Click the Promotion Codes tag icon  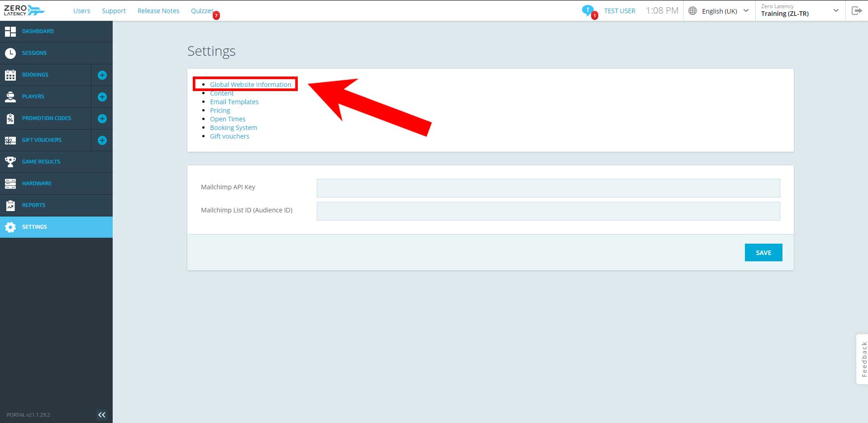coord(10,118)
